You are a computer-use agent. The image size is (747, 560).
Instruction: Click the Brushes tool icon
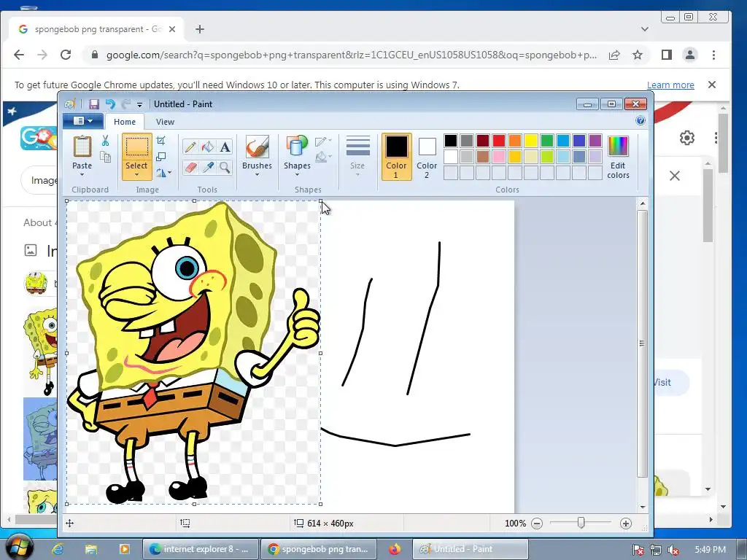(258, 147)
